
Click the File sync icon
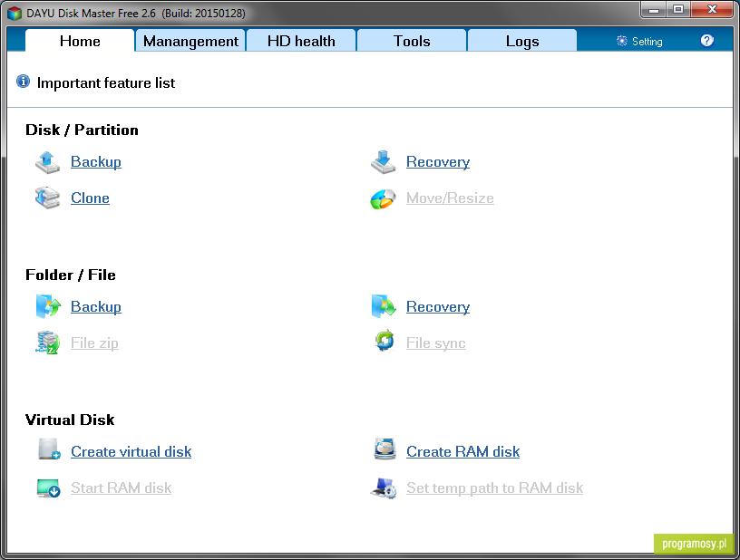tap(385, 341)
